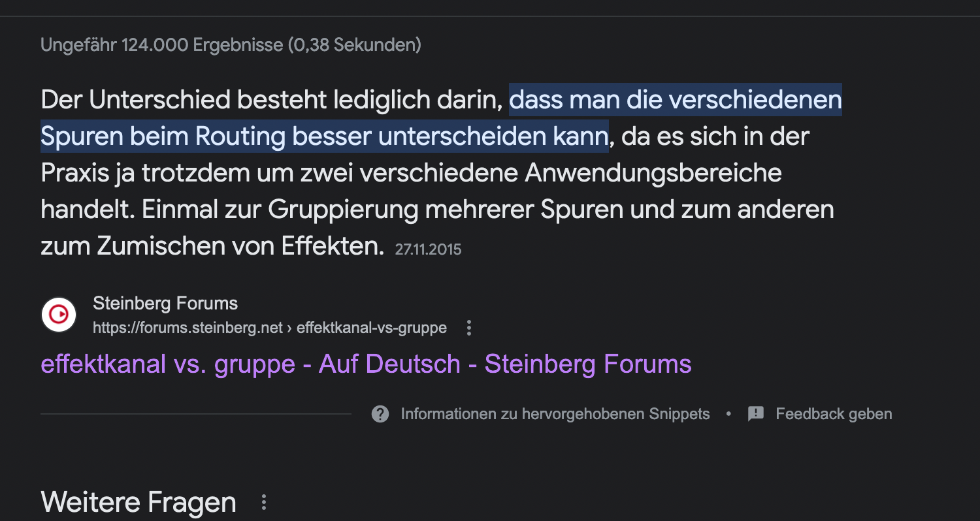Click the text 'zum Zumischen von Effekten'
The width and height of the screenshot is (980, 521).
point(212,247)
